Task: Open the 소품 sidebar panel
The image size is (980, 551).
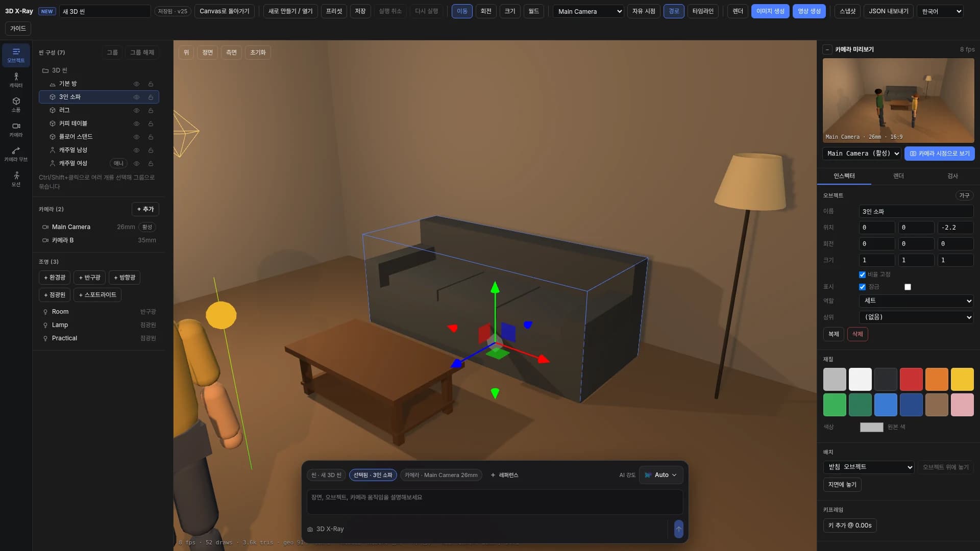Action: tap(16, 105)
